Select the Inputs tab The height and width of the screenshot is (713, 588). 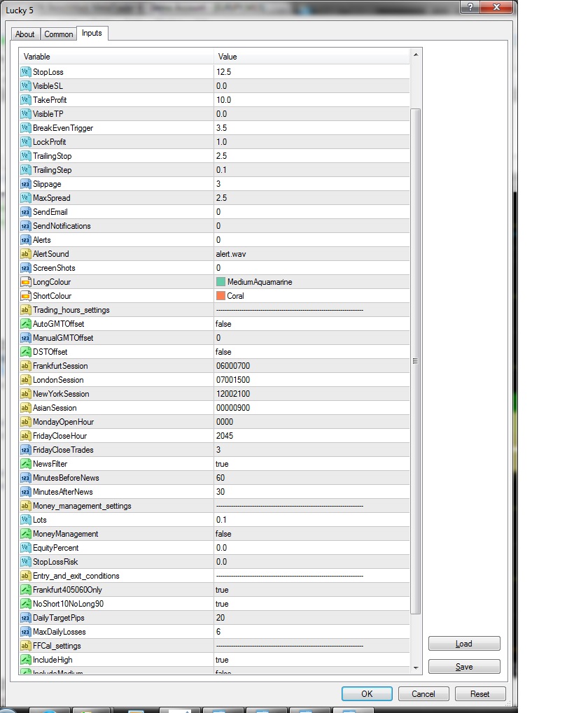point(92,33)
